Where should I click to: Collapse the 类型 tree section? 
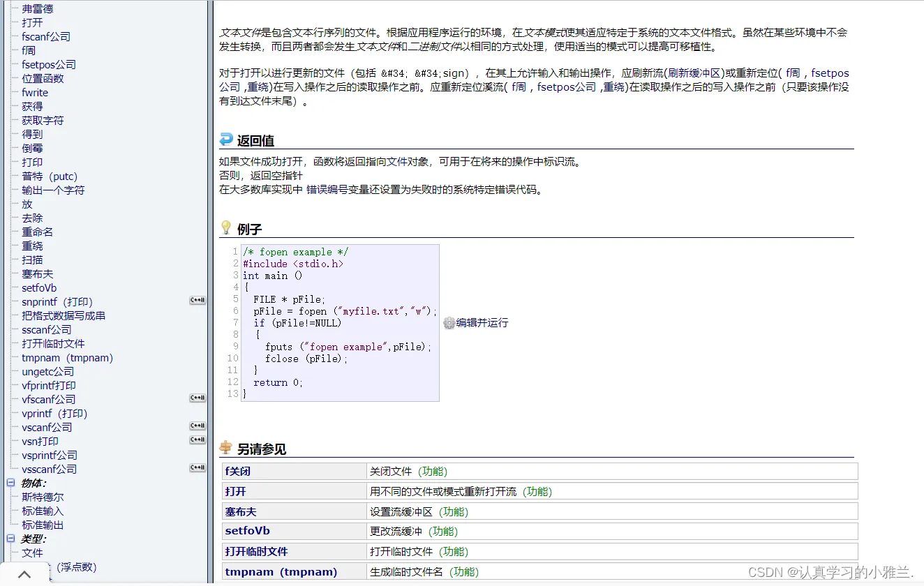click(10, 539)
